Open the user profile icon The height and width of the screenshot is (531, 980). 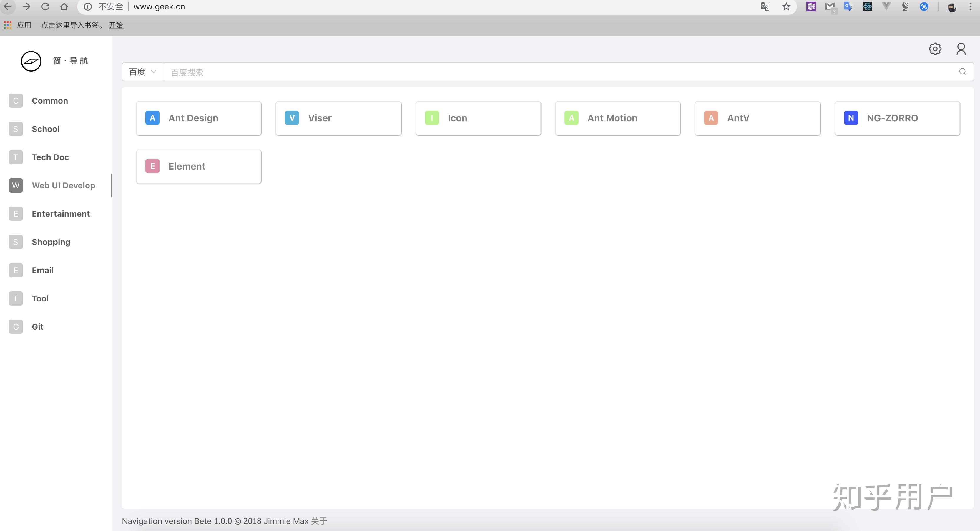point(961,49)
